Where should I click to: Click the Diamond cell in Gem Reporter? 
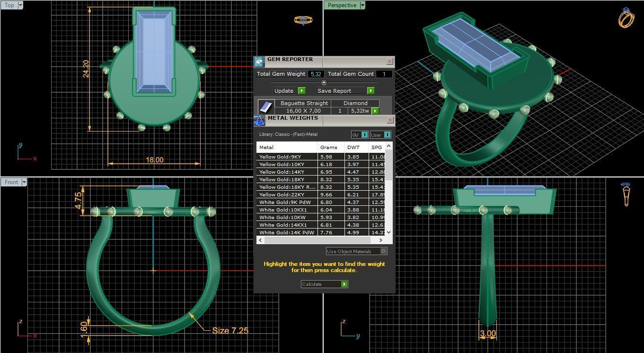tap(355, 103)
